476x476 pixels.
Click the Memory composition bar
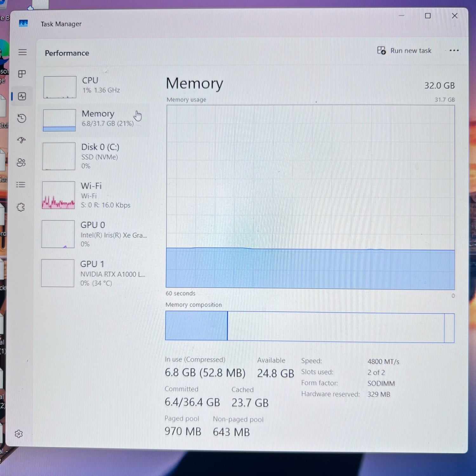[309, 327]
